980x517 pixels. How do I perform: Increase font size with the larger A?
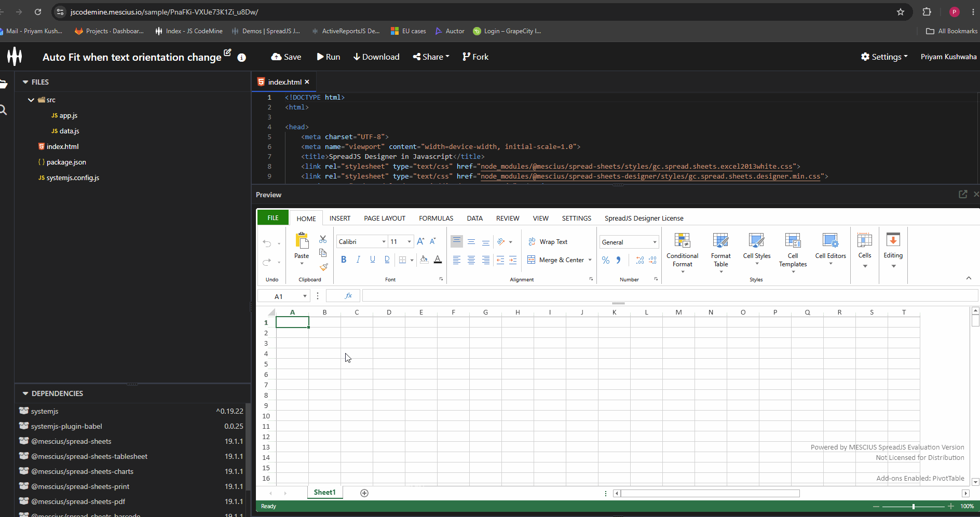[420, 241]
